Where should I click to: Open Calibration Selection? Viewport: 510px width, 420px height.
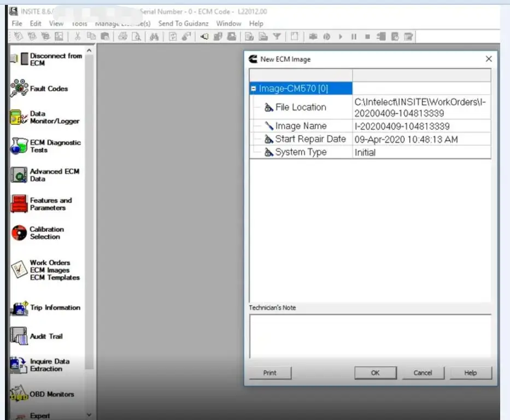[x=37, y=233]
